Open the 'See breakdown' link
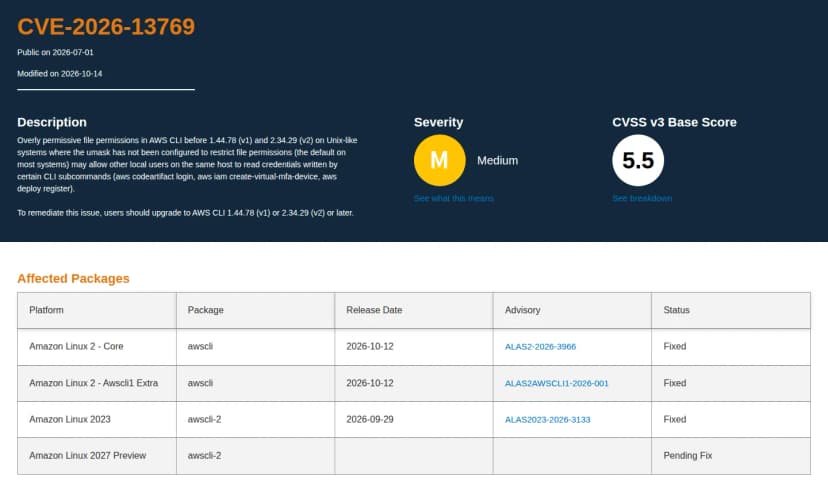This screenshot has height=480, width=828. coord(642,199)
